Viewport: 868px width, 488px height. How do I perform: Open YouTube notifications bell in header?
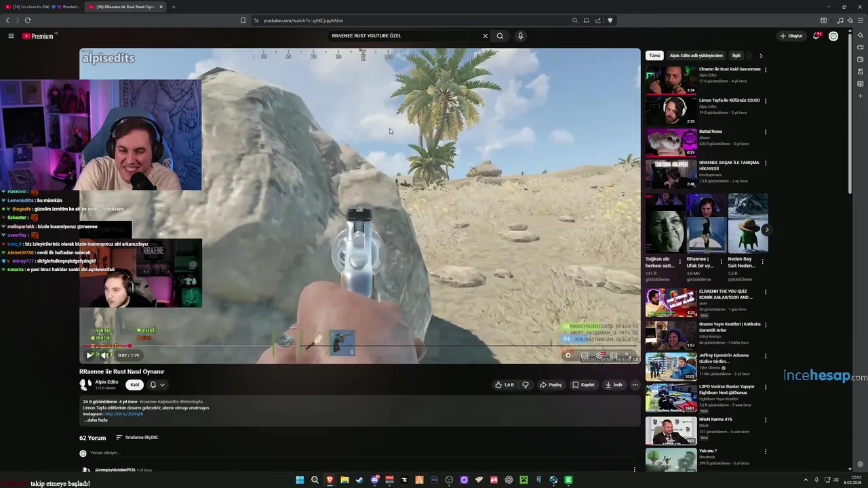pos(816,36)
